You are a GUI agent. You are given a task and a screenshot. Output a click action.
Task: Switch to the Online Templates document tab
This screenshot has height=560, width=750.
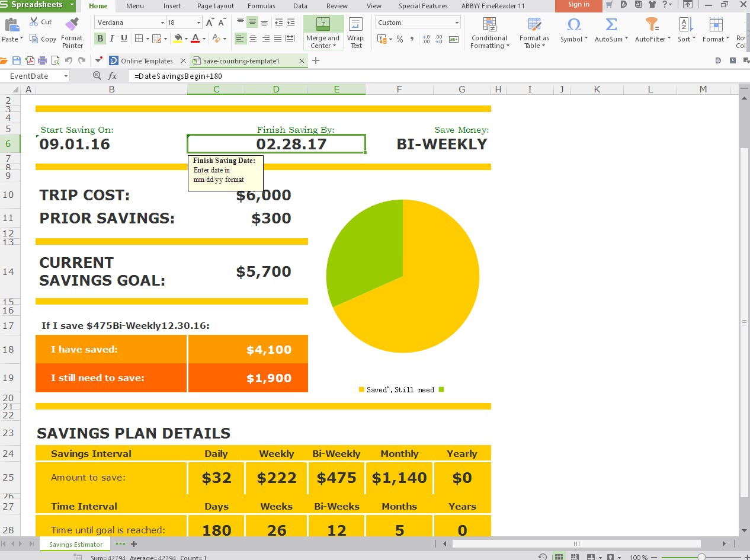click(x=146, y=60)
